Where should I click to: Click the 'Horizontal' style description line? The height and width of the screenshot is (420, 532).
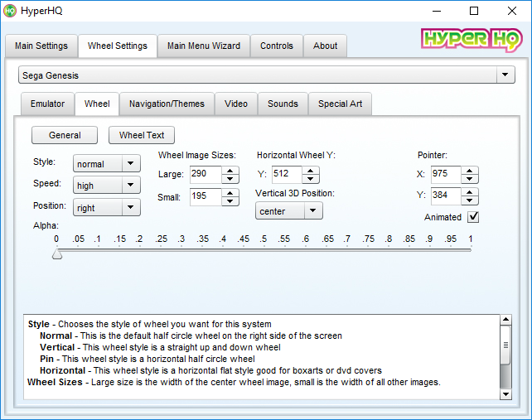pos(210,370)
